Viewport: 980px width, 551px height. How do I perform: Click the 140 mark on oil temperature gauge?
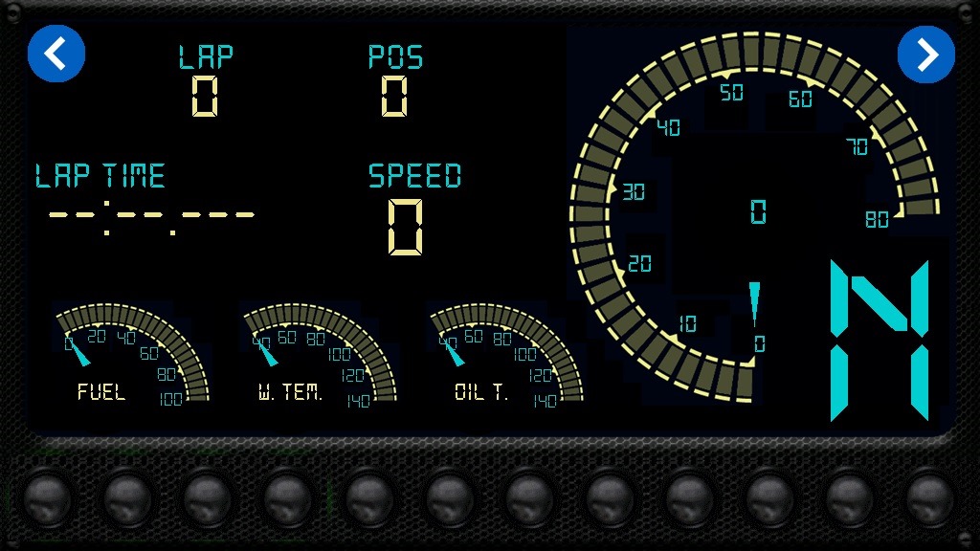(x=545, y=401)
